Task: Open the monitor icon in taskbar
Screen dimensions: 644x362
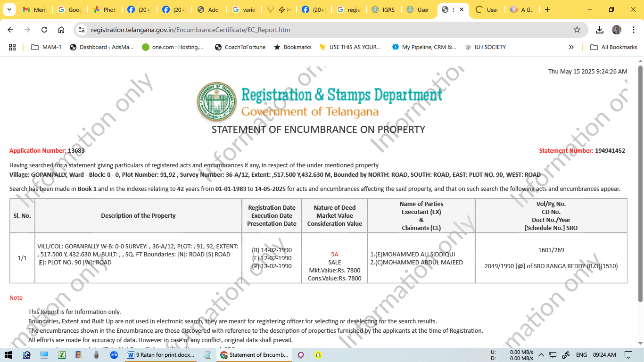Action: 44,355
